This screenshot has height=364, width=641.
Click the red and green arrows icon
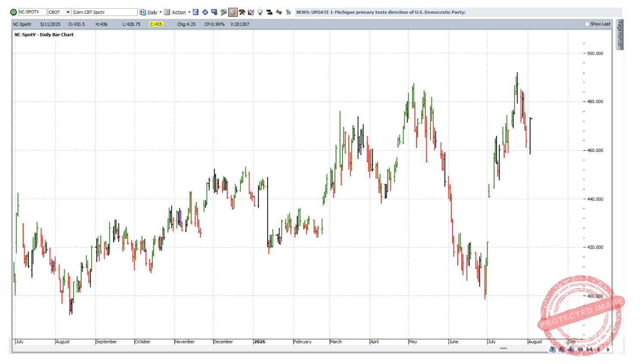[x=279, y=12]
